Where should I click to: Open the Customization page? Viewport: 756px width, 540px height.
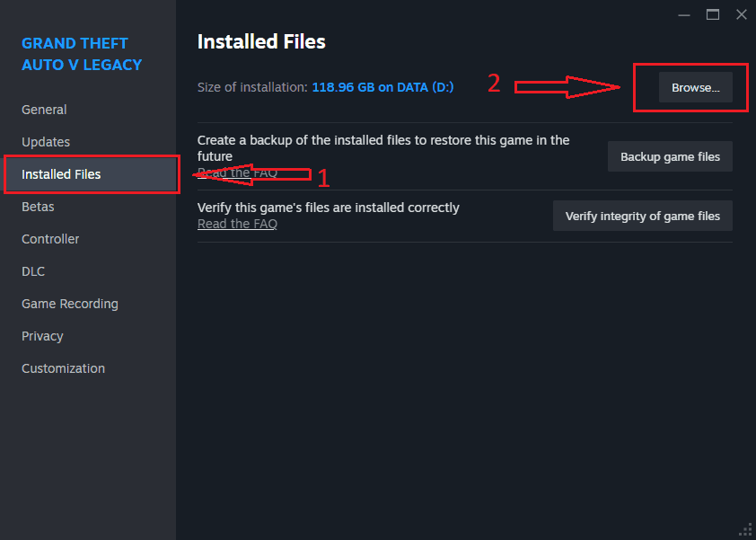coord(63,368)
